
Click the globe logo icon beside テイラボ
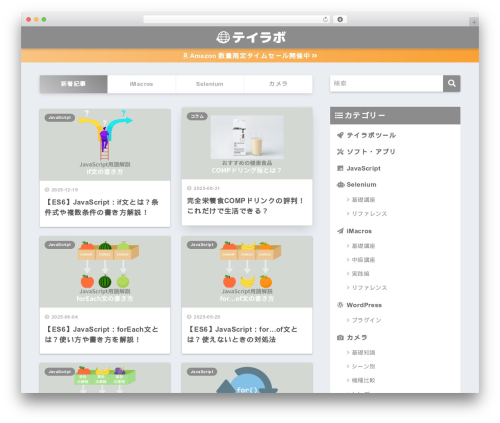223,37
